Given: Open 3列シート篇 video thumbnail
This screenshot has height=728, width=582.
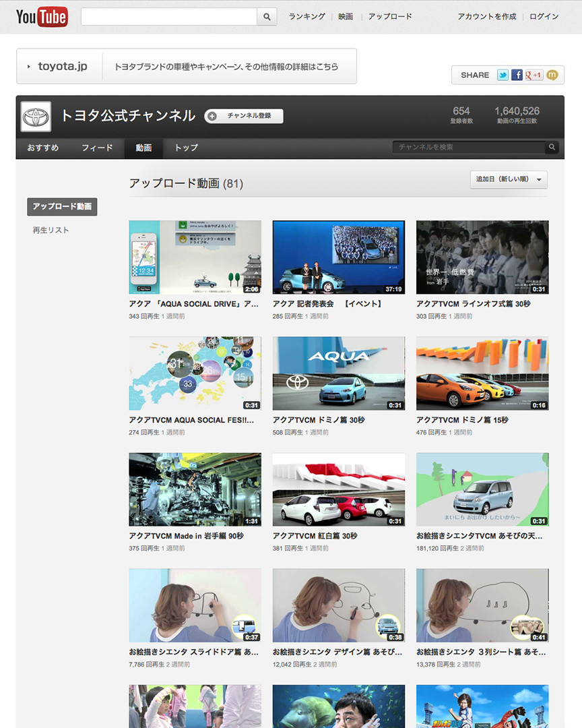Looking at the screenshot, I should (482, 605).
